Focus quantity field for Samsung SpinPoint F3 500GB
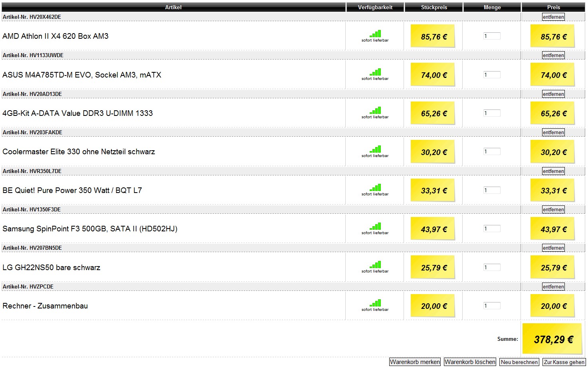This screenshot has height=368, width=588. tap(492, 229)
